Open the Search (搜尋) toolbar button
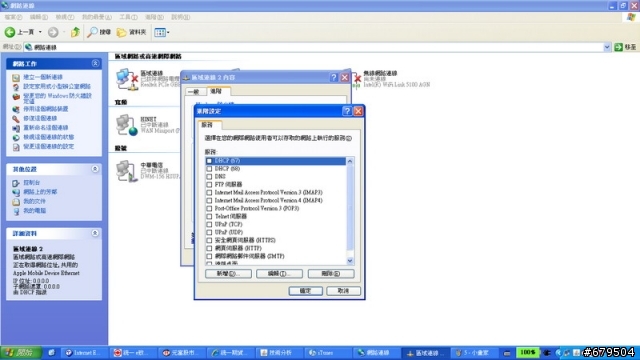Viewport: 640px width, 360px height. pyautogui.click(x=99, y=32)
